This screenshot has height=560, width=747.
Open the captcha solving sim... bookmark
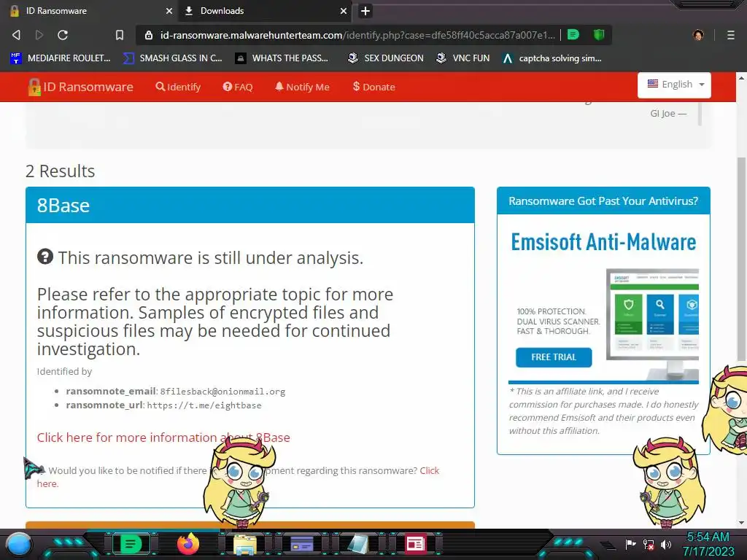click(552, 58)
